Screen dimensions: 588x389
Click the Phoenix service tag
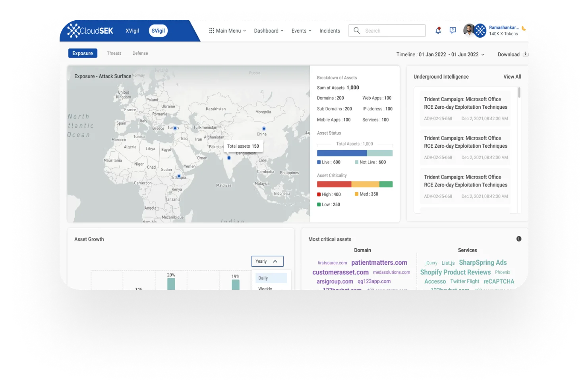[x=502, y=272]
